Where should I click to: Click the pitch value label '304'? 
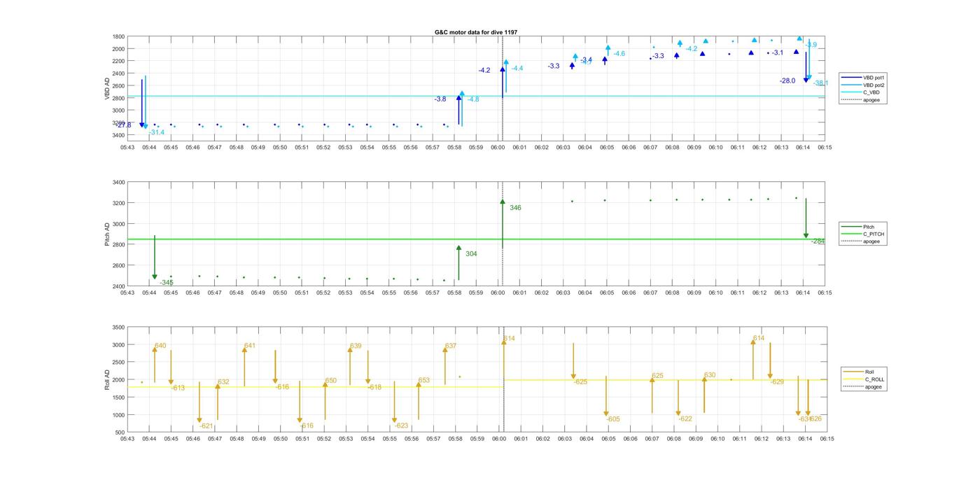coord(471,254)
